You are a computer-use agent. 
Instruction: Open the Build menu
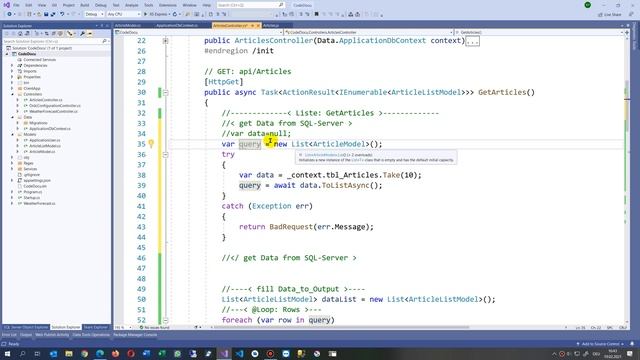[x=84, y=5]
